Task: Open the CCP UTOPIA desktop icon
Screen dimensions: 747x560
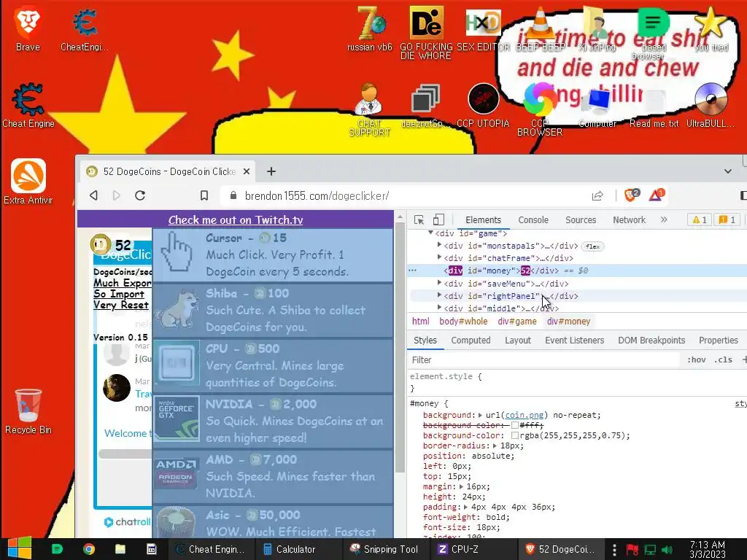Action: point(483,106)
